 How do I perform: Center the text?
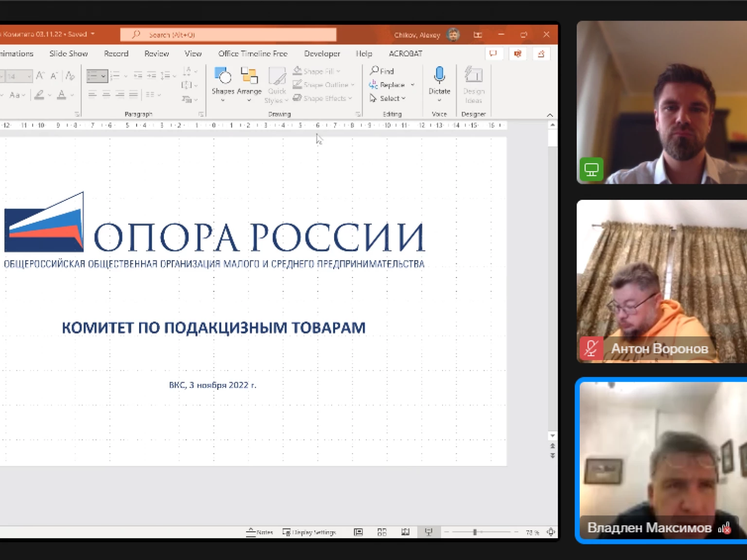[106, 94]
